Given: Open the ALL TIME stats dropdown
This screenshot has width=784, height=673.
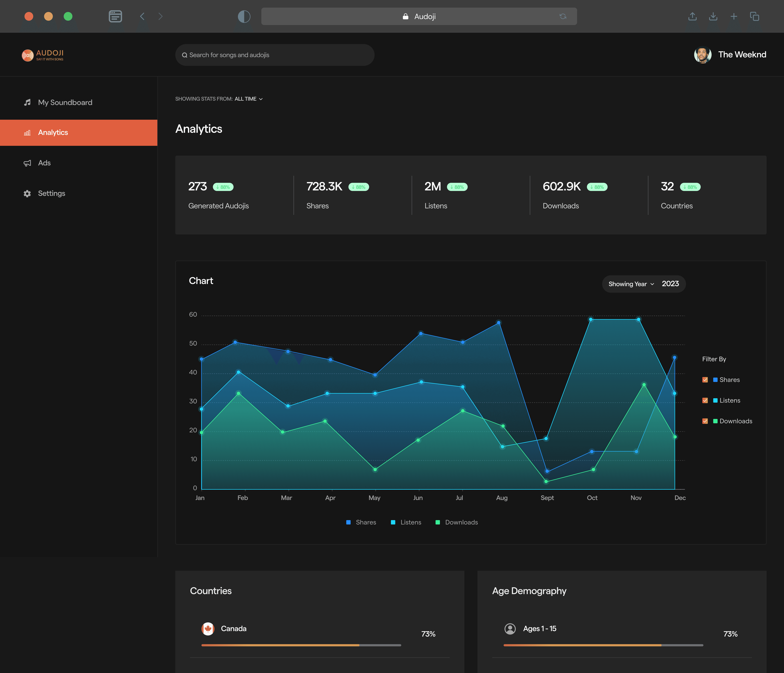Looking at the screenshot, I should coord(249,99).
